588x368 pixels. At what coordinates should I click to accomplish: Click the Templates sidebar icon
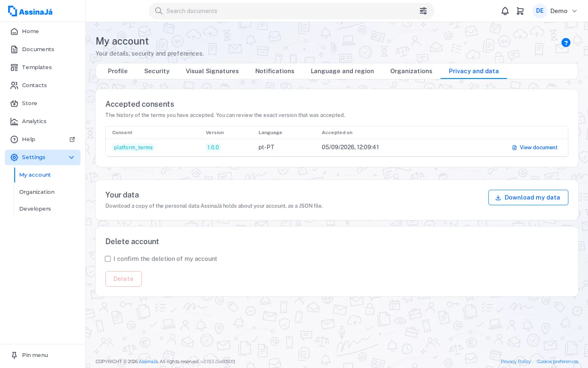click(x=14, y=67)
